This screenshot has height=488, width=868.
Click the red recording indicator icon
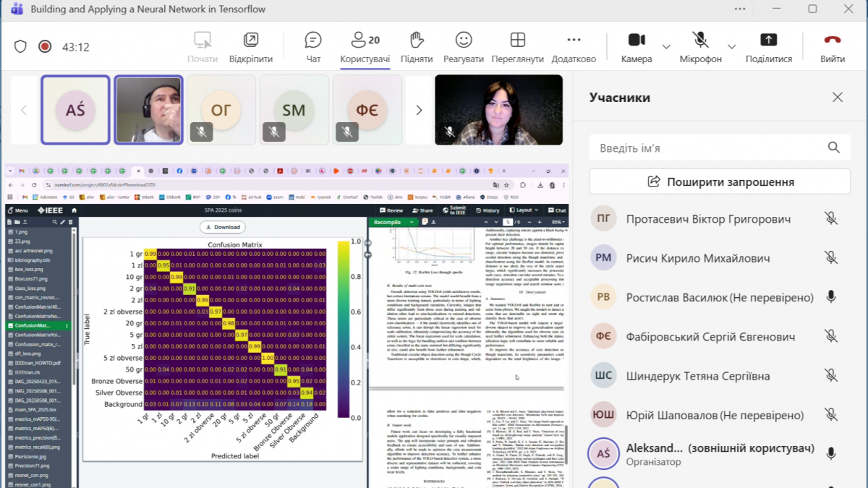[x=45, y=47]
